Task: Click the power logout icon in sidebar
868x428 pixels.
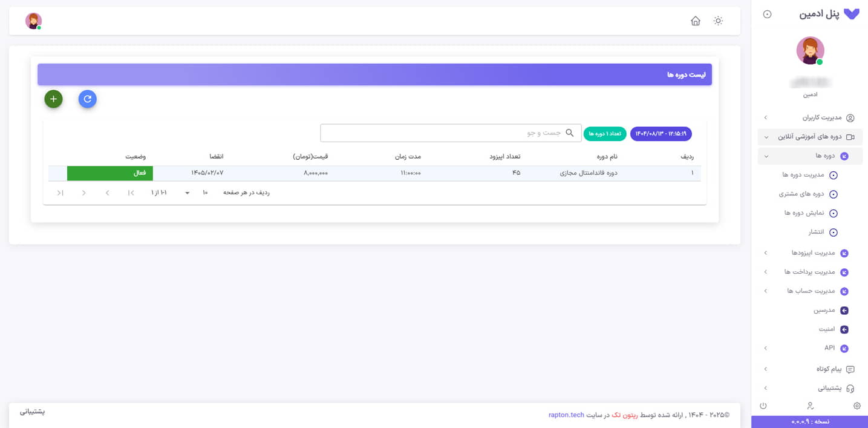Action: point(763,406)
